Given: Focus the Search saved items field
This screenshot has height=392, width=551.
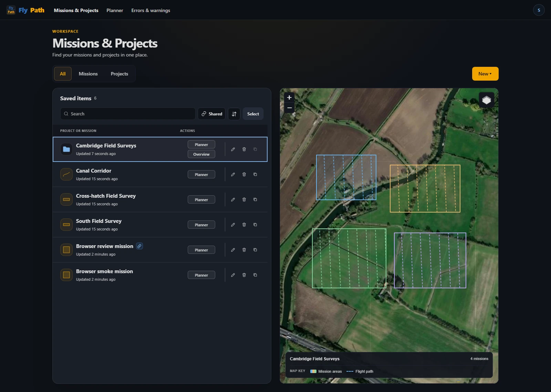Looking at the screenshot, I should click(128, 114).
